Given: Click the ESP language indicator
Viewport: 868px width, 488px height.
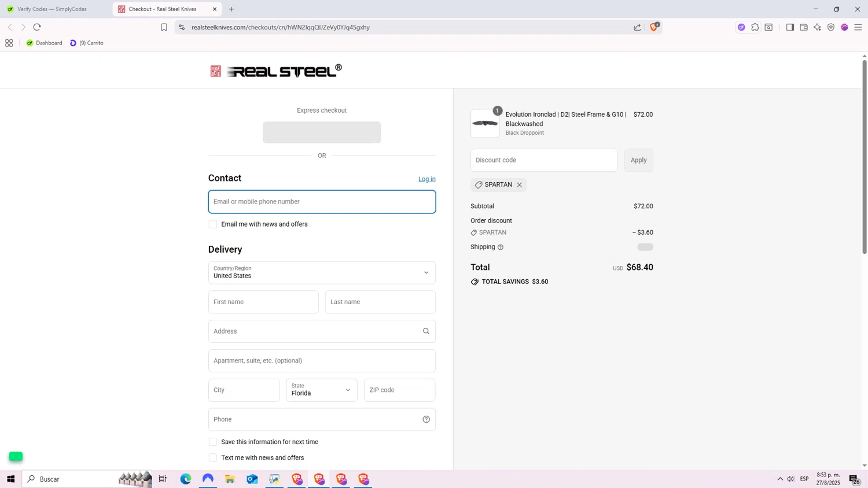Looking at the screenshot, I should [x=804, y=479].
